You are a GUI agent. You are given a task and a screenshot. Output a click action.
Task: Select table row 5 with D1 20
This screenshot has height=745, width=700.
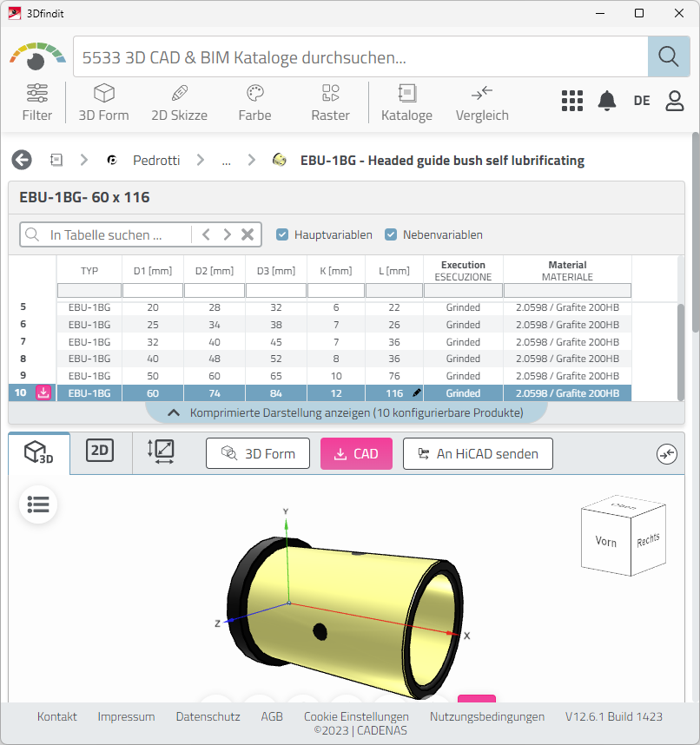pos(320,307)
